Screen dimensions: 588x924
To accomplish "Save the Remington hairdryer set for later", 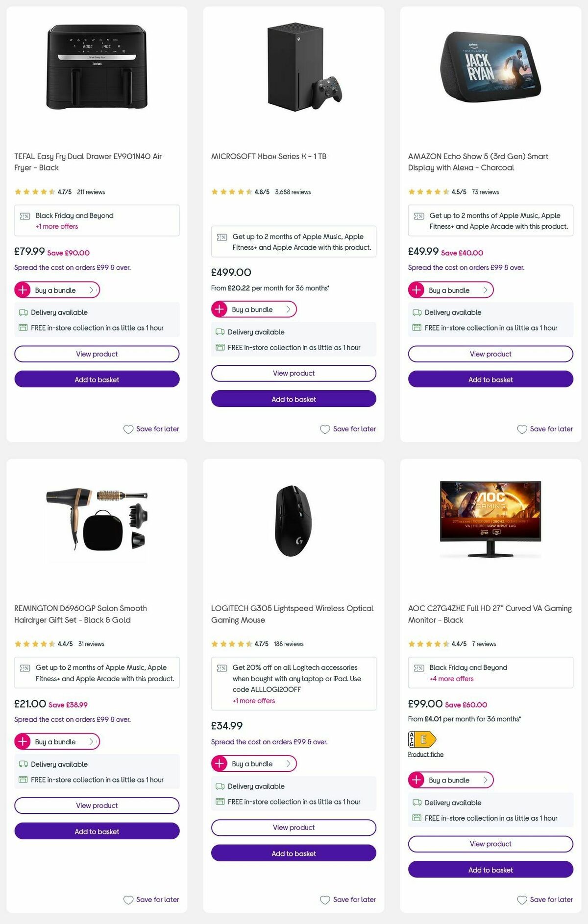I will point(151,900).
